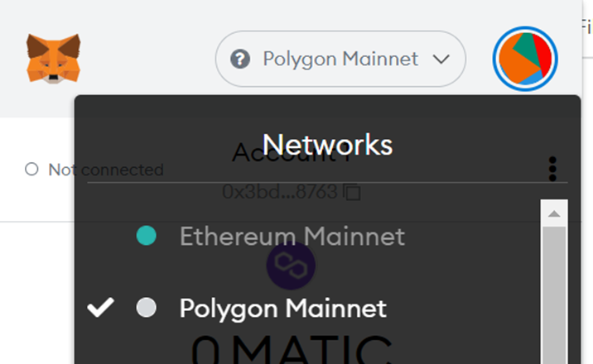593x364 pixels.
Task: Click the scrollbar up arrow in networks list
Action: [x=554, y=213]
